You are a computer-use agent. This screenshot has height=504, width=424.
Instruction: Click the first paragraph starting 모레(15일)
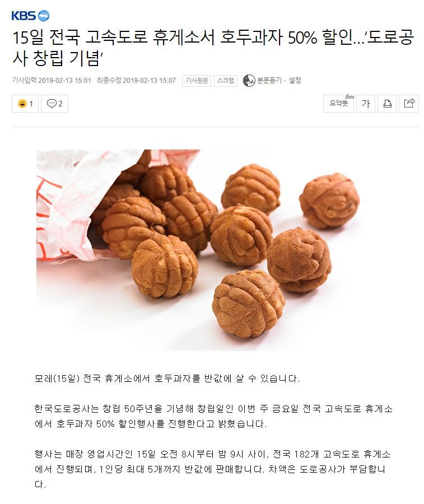tap(167, 379)
